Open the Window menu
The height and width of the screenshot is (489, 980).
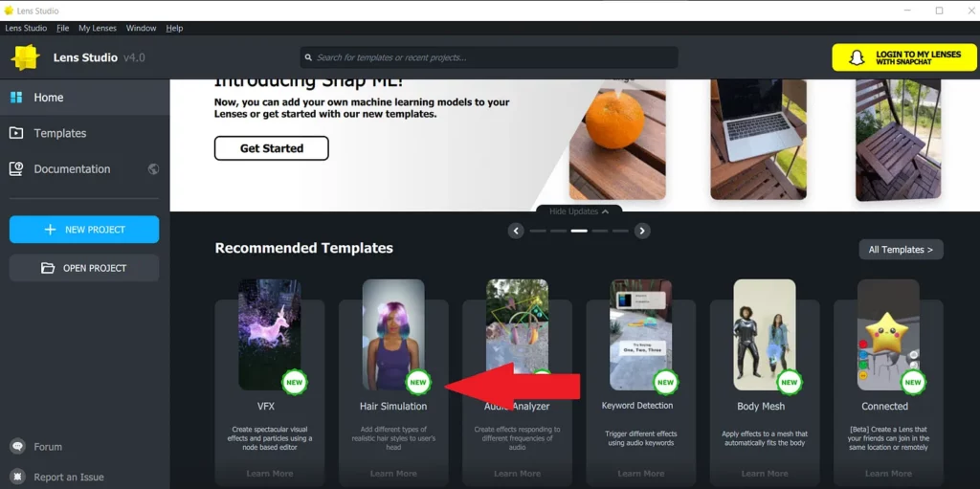click(142, 28)
